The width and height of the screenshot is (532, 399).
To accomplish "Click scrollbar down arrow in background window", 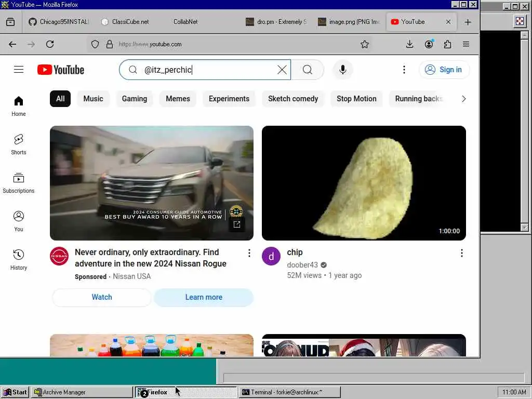I will click(x=525, y=227).
